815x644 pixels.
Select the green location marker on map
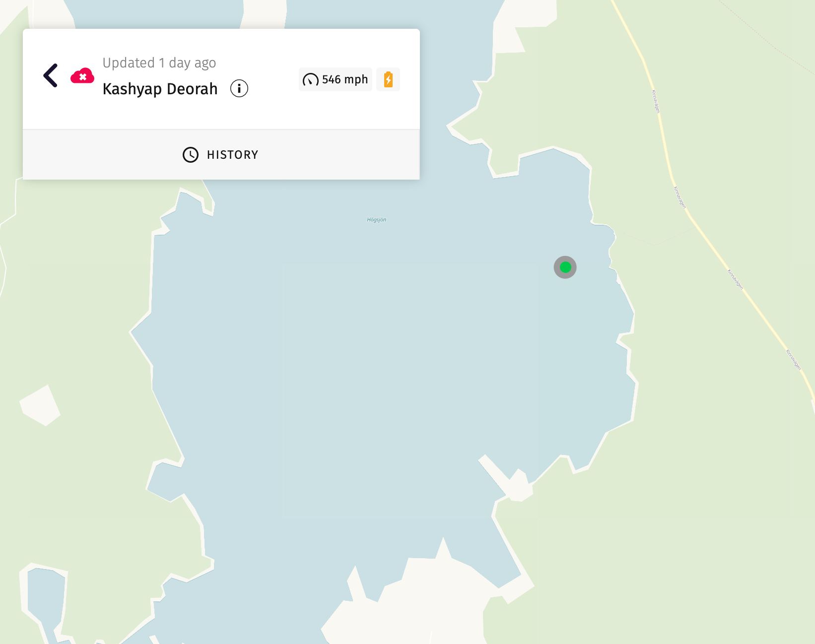pyautogui.click(x=565, y=267)
